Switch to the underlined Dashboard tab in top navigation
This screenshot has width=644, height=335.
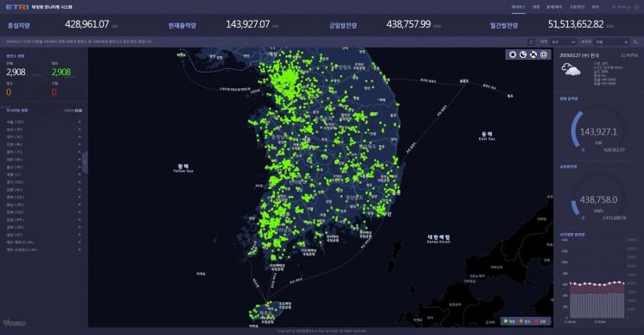[x=518, y=7]
